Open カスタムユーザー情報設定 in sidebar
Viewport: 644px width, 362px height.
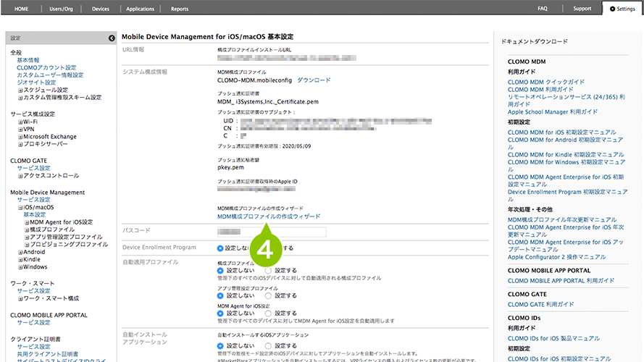pos(50,75)
